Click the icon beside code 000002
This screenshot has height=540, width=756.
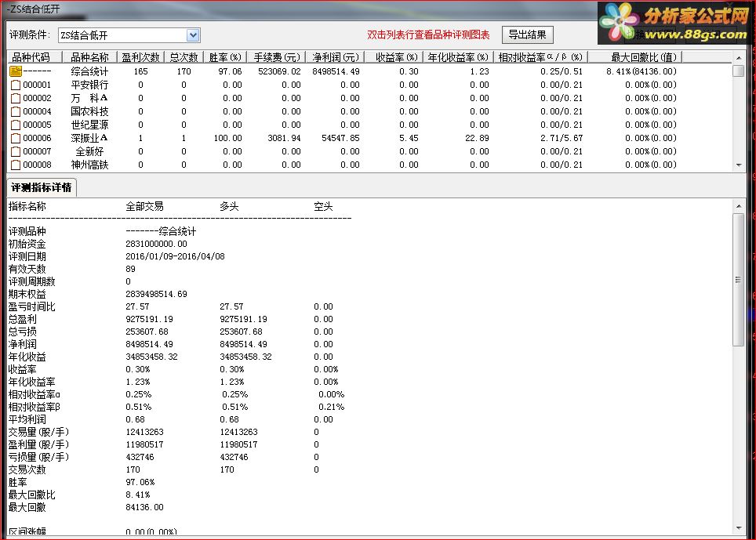(16, 98)
